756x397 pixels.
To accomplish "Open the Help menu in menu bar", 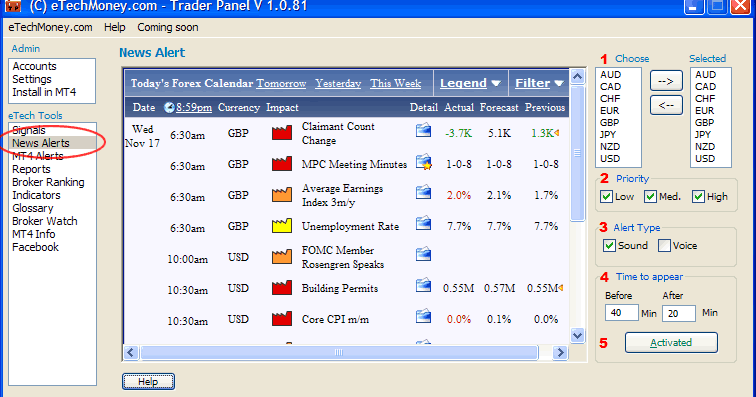I will click(x=115, y=27).
